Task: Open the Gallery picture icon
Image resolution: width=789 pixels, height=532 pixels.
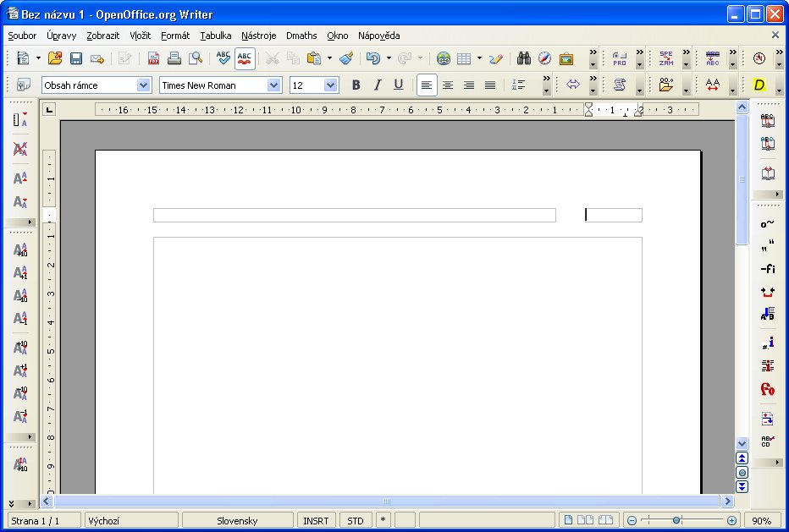Action: (x=566, y=58)
